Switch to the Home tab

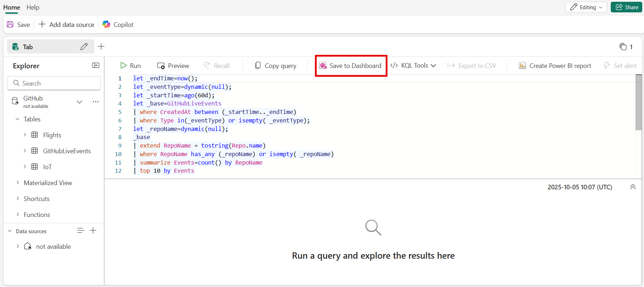coord(12,7)
